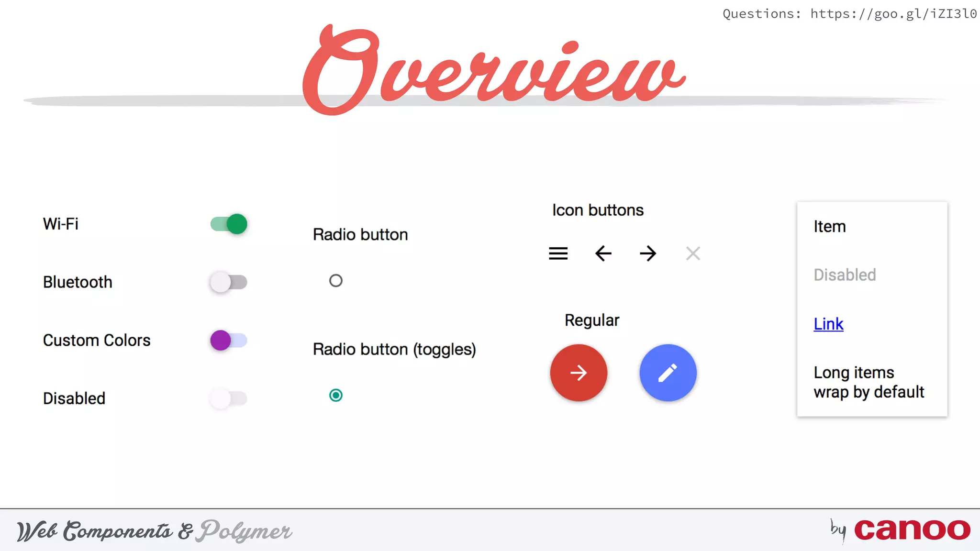Click the Web Components & Polymer footer text
This screenshot has width=980, height=551.
point(154,531)
